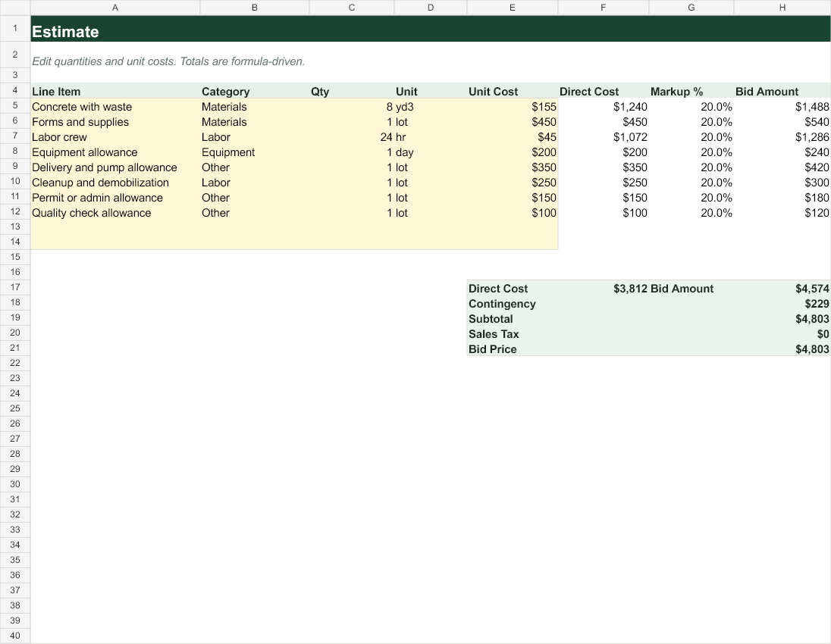Click the Direct Cost summary label
Image resolution: width=831 pixels, height=644 pixels.
pyautogui.click(x=512, y=289)
